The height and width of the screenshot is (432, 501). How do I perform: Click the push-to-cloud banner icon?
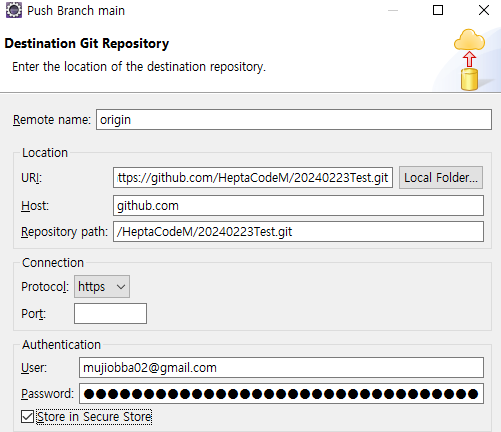pyautogui.click(x=469, y=59)
